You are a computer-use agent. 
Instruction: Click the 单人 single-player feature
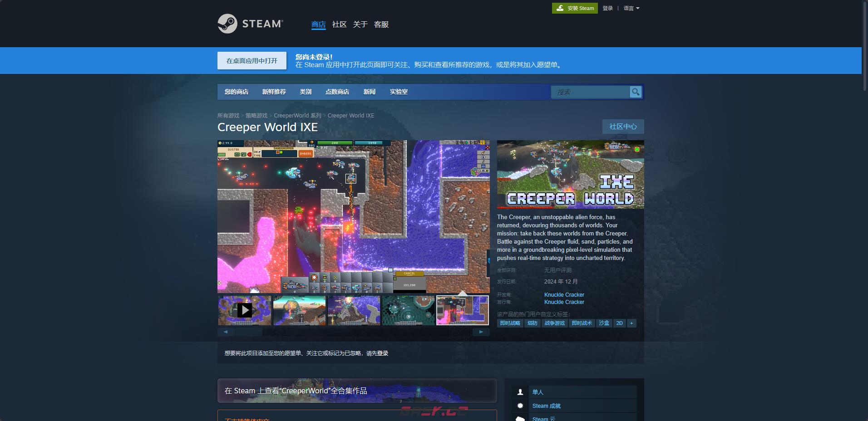574,392
